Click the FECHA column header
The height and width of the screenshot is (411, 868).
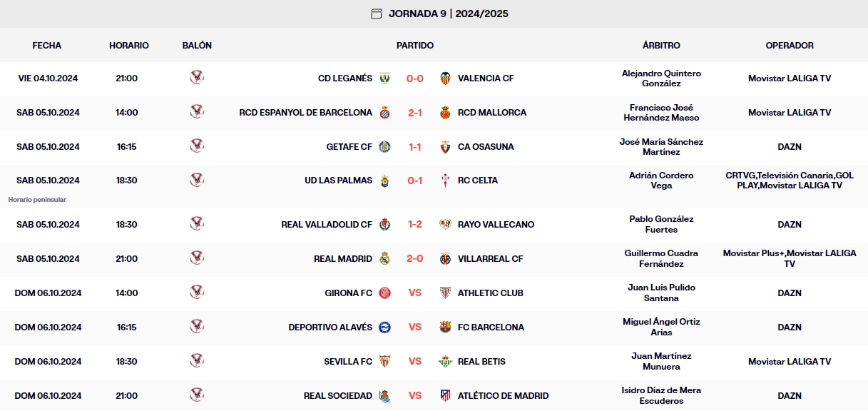[x=47, y=45]
